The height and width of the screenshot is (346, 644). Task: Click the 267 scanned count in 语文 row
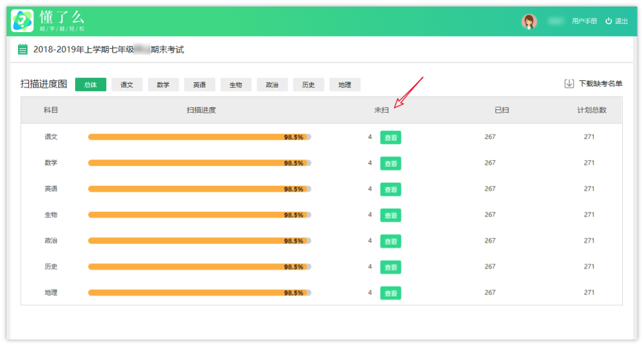click(490, 137)
